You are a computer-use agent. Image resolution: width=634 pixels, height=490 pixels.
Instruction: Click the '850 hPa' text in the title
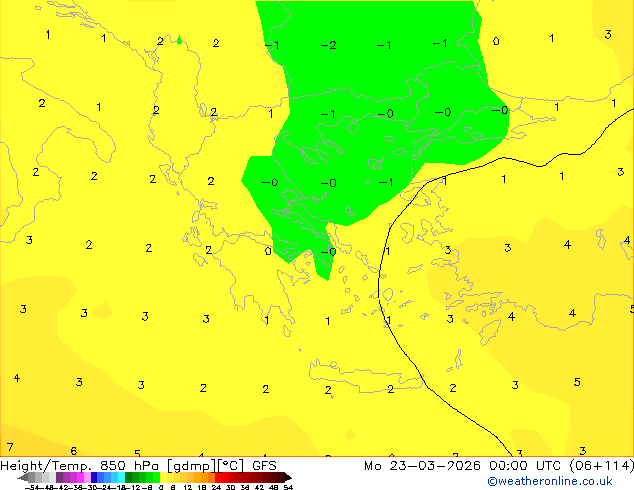pos(129,466)
